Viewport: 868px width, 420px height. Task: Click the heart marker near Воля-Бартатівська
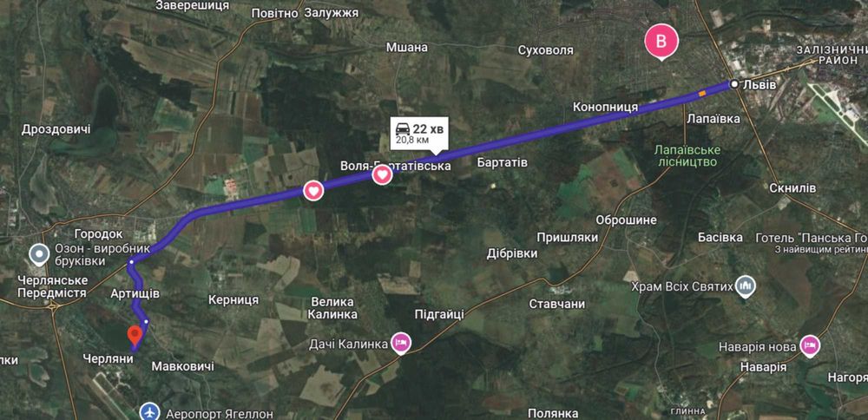pyautogui.click(x=383, y=175)
